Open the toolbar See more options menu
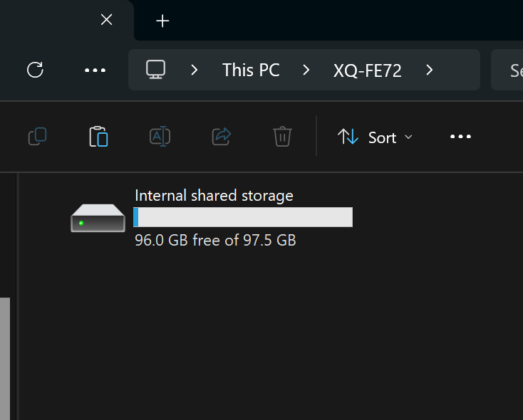523x420 pixels. coord(460,137)
